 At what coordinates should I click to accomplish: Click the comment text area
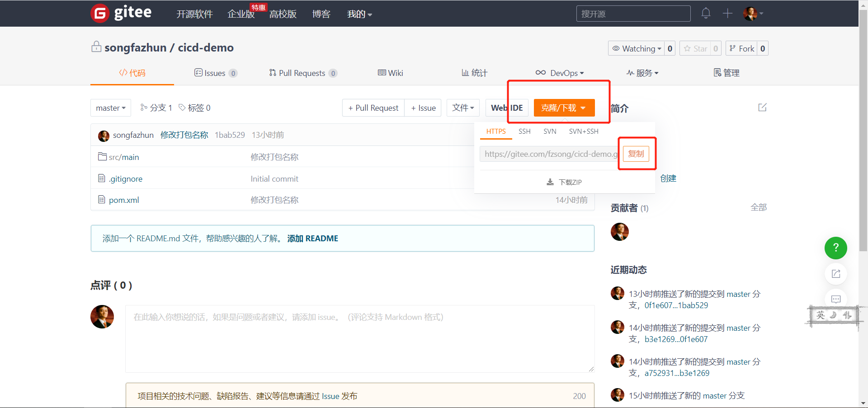360,339
